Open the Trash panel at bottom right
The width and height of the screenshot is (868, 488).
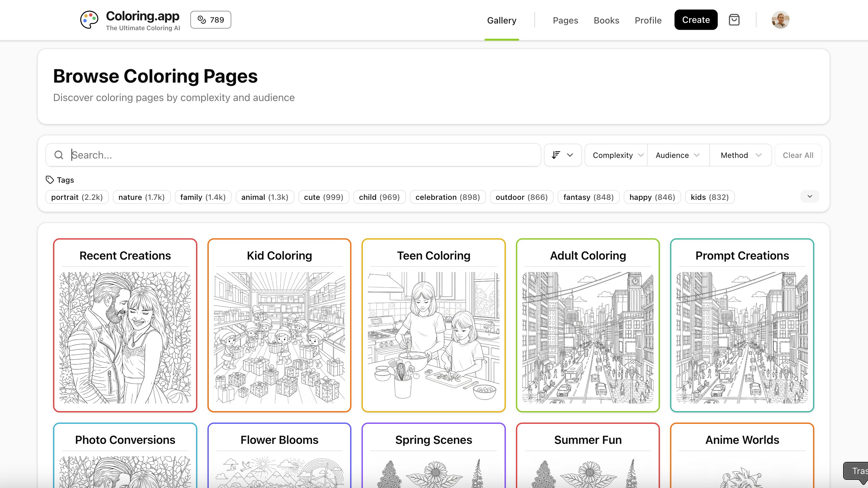pyautogui.click(x=858, y=471)
